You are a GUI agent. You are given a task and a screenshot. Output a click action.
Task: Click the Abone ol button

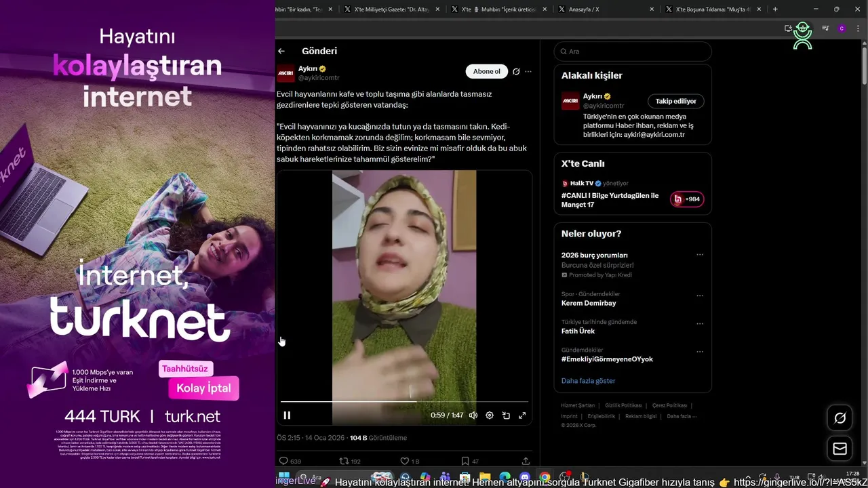coord(486,71)
